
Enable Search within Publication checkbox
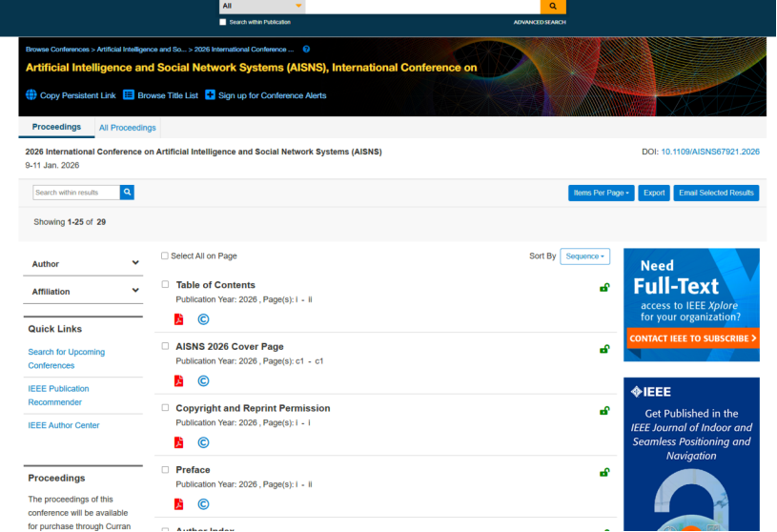coord(223,22)
